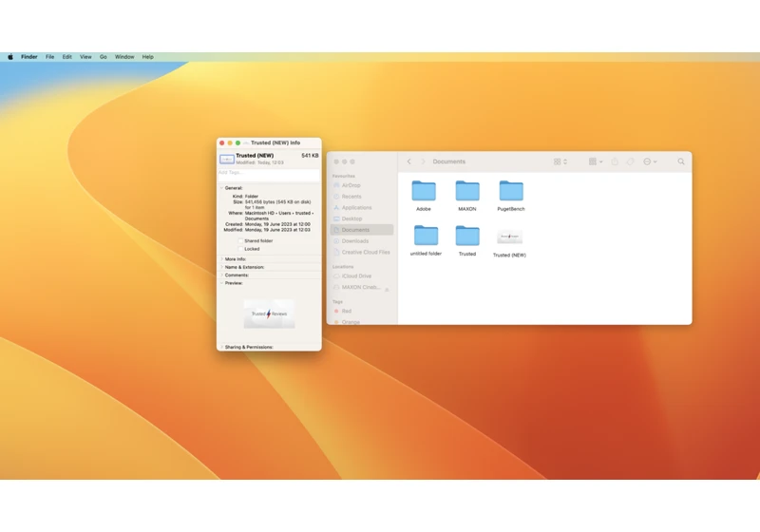The width and height of the screenshot is (760, 532).
Task: Open iCloud Drive in Finder sidebar
Action: tap(356, 276)
